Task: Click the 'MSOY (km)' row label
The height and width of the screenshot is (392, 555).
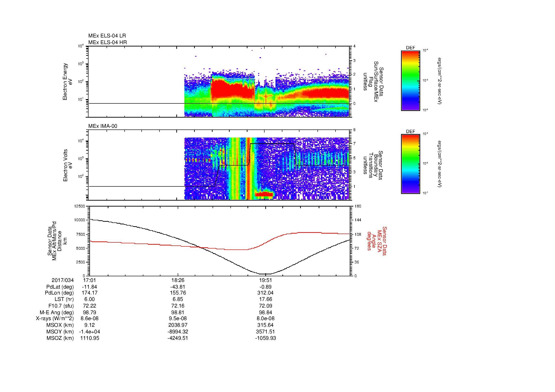Action: point(60,332)
